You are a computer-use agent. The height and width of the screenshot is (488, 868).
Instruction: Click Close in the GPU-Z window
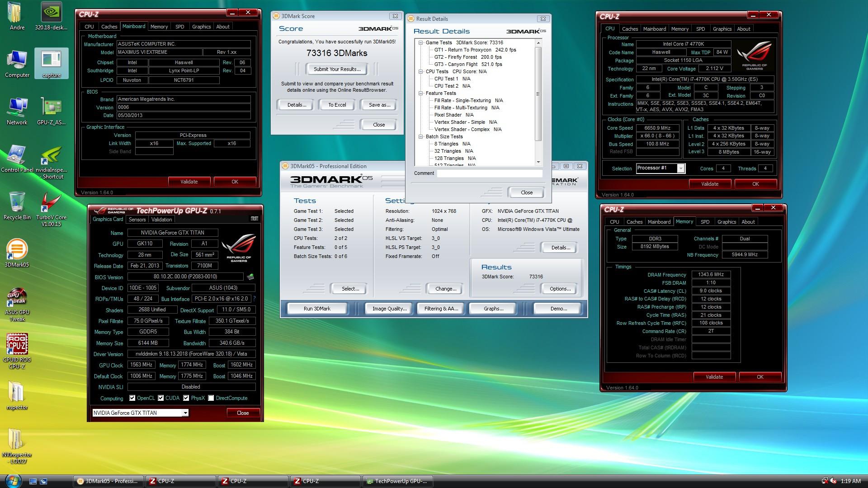243,413
